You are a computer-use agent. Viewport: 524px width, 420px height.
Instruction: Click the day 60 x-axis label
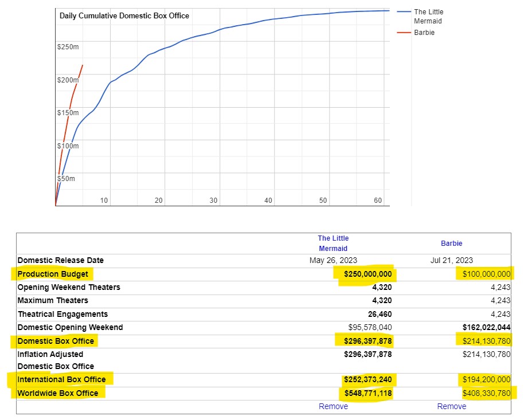coord(378,200)
